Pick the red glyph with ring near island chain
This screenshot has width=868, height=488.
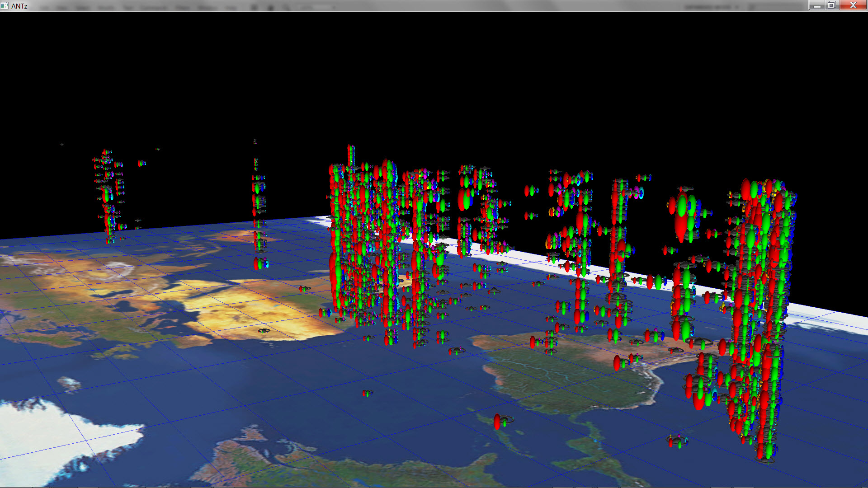pos(498,422)
